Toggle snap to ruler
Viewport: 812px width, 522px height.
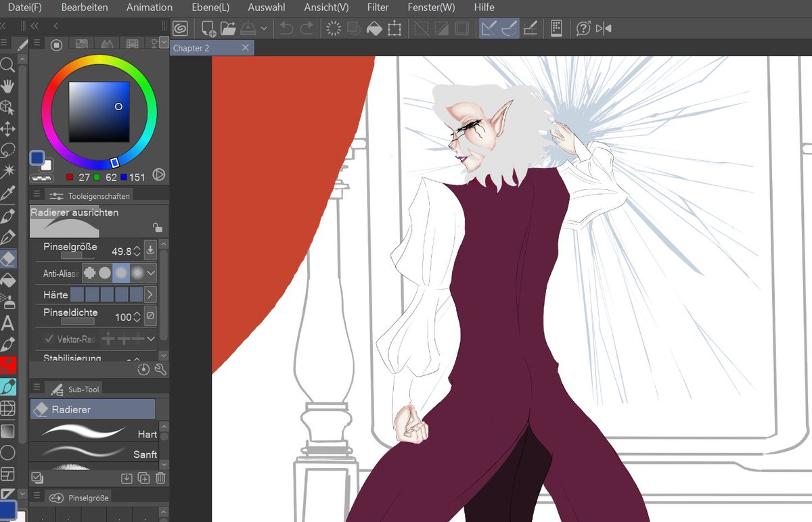coord(489,28)
